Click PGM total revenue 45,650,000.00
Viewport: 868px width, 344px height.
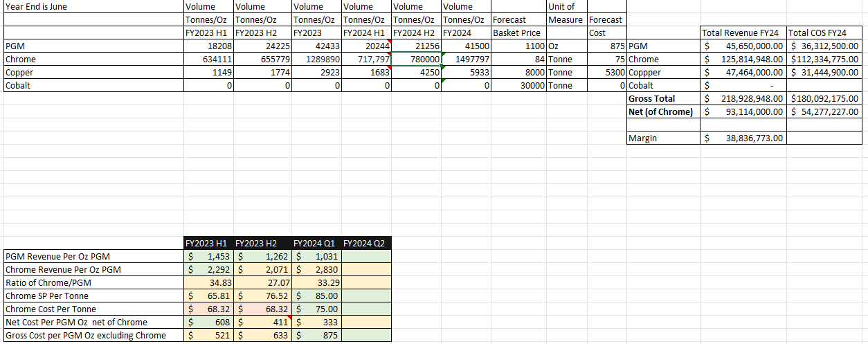pyautogui.click(x=744, y=46)
